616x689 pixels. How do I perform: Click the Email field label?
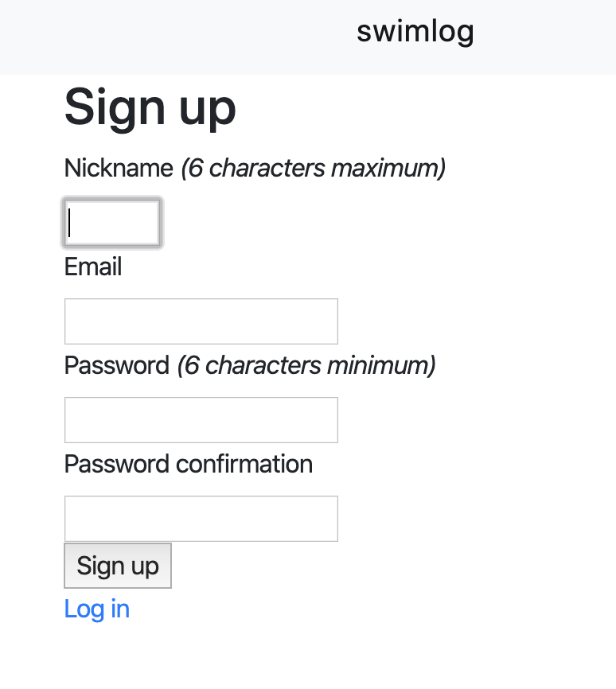93,267
